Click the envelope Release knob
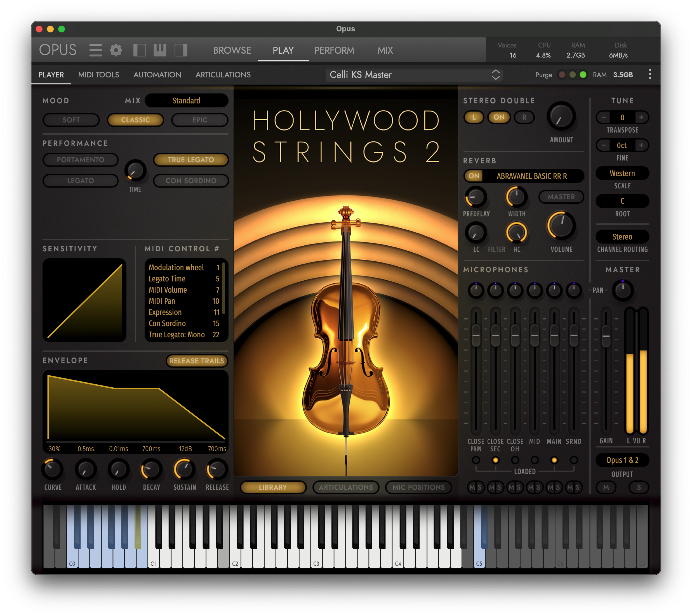 click(x=217, y=469)
